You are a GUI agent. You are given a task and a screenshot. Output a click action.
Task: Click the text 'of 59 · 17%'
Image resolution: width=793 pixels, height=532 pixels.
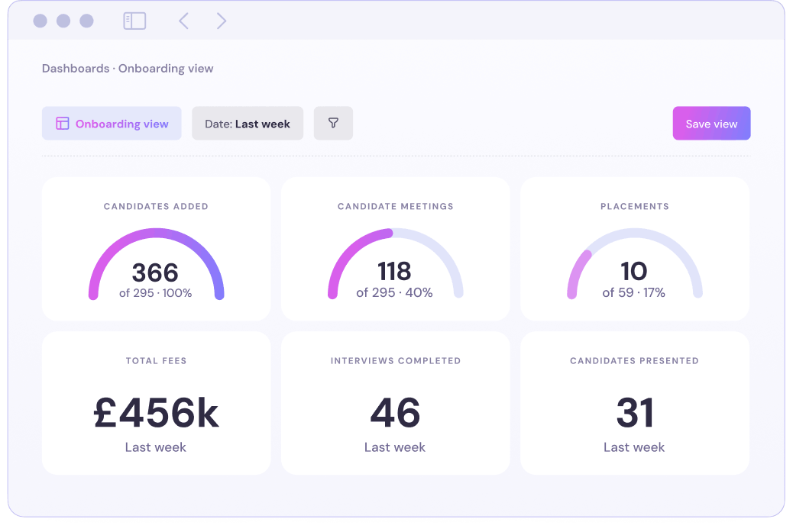633,292
